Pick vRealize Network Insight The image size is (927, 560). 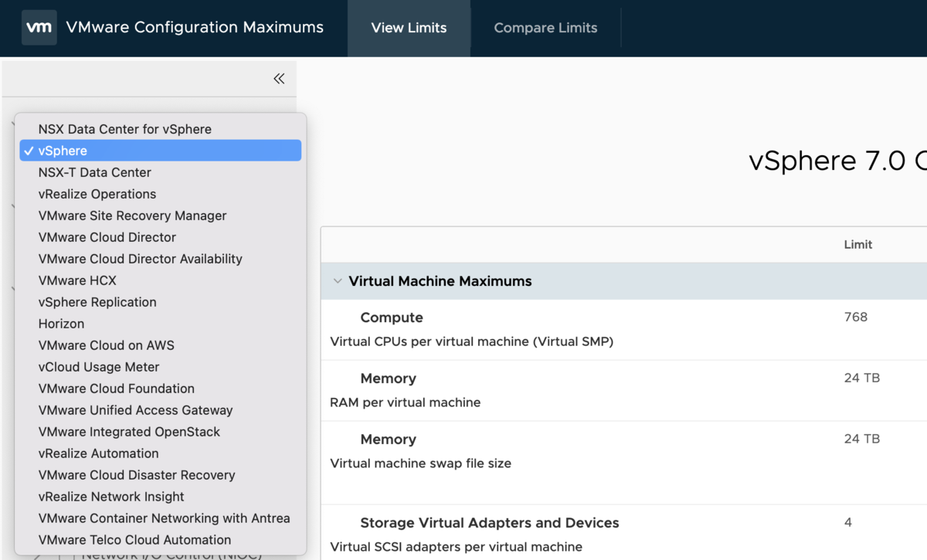[x=161, y=497]
